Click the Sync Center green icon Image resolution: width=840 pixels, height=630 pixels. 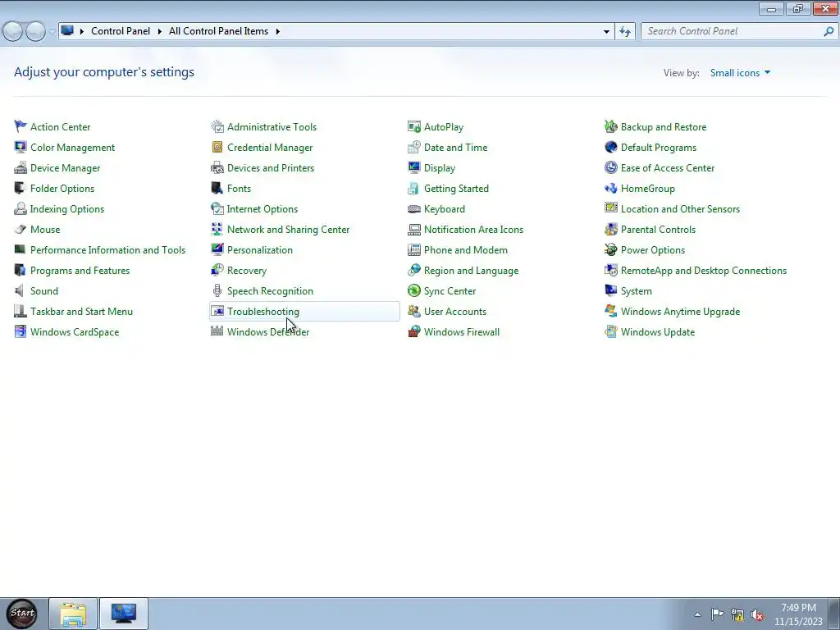pos(414,290)
